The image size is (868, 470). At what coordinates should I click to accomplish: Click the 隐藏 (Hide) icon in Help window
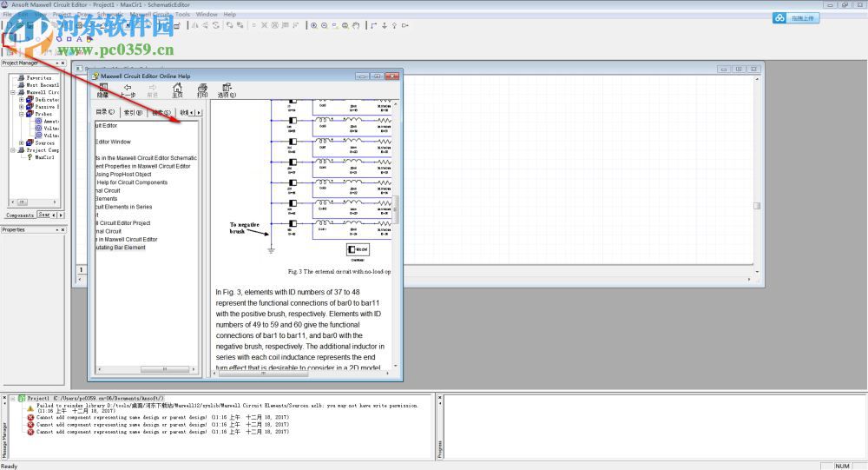pos(103,90)
